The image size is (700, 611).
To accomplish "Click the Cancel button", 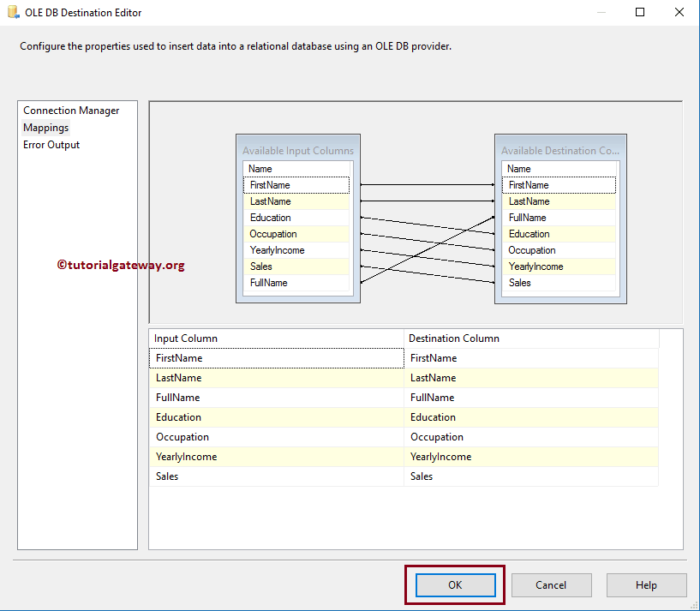I will 551,584.
